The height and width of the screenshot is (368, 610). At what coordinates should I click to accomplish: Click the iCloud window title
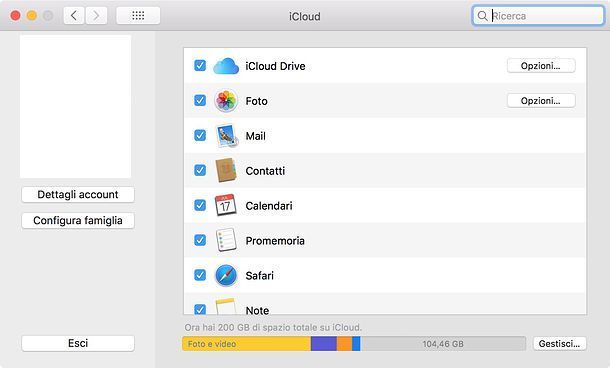tap(305, 16)
